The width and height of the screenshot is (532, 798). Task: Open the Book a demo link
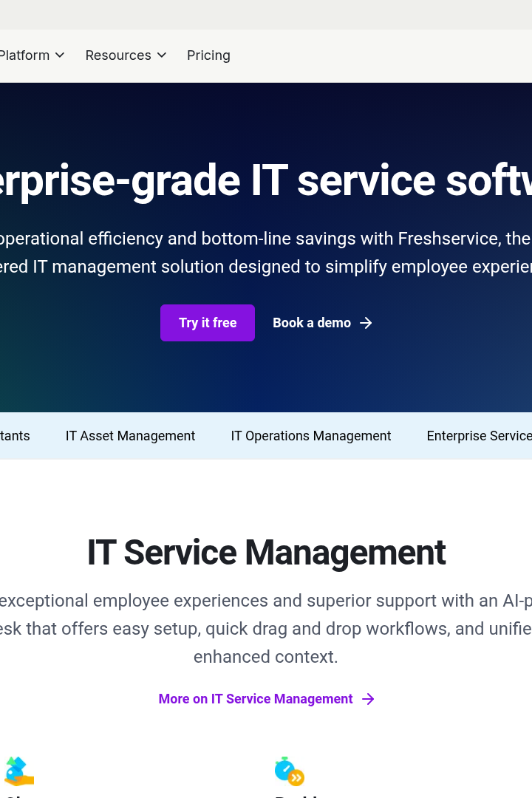pos(323,323)
